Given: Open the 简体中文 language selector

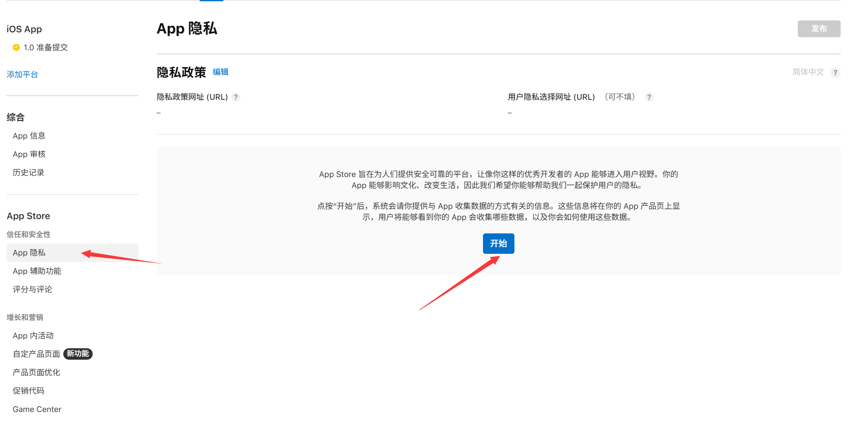Looking at the screenshot, I should tap(808, 72).
